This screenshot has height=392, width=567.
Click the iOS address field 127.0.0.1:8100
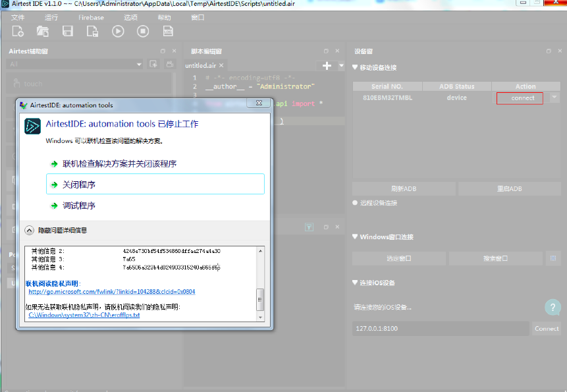[441, 328]
